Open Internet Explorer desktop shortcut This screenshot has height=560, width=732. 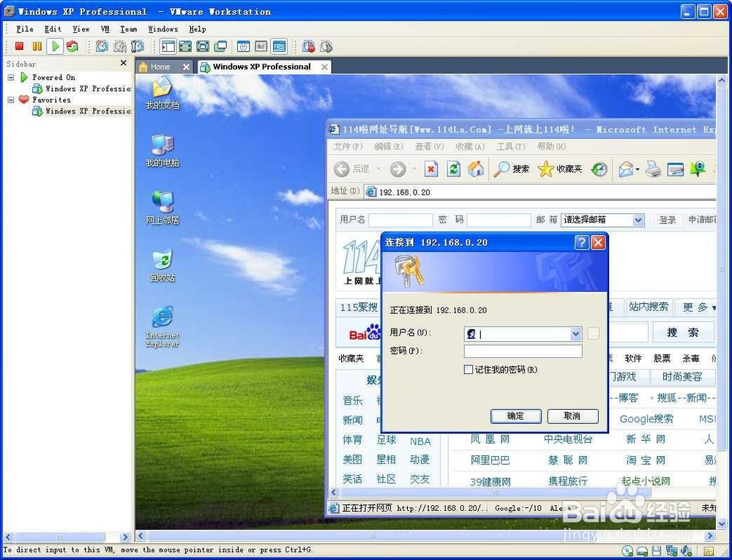[163, 326]
